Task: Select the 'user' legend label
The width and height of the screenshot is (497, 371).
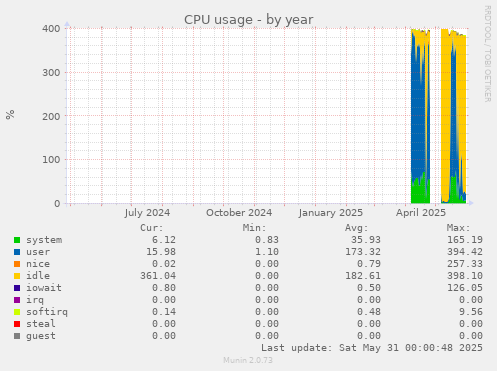Action: point(38,252)
